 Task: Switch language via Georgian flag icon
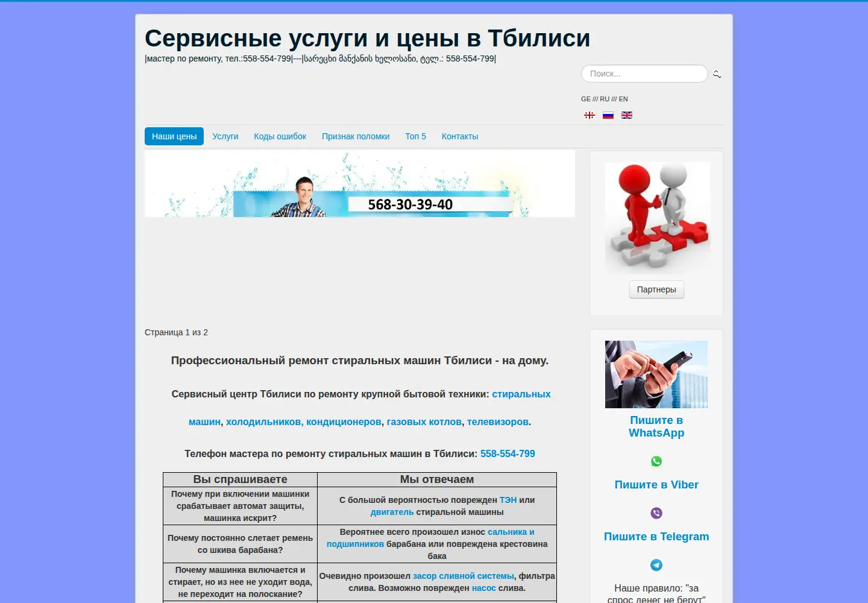(x=590, y=115)
